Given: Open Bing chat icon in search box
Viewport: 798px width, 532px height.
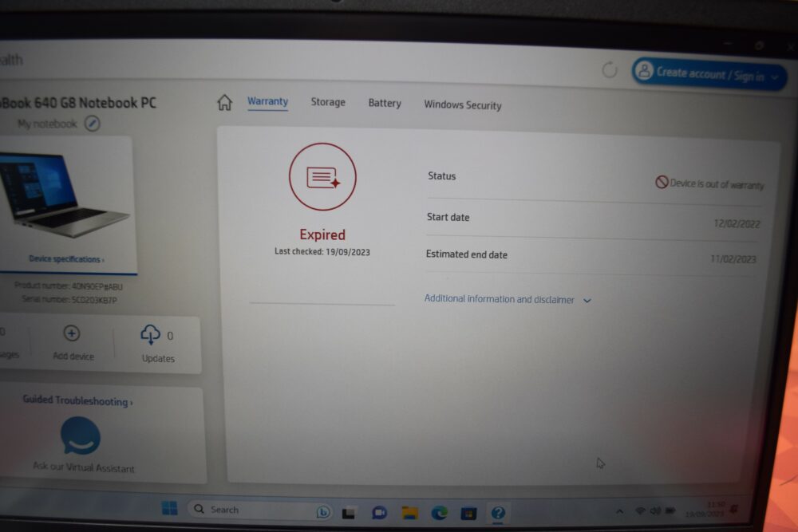Looking at the screenshot, I should [x=322, y=511].
